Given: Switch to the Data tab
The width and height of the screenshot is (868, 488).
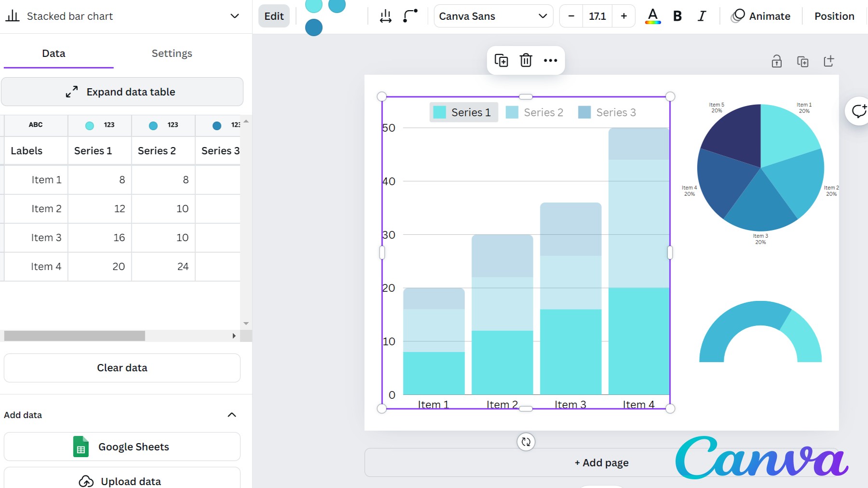Looking at the screenshot, I should 54,54.
